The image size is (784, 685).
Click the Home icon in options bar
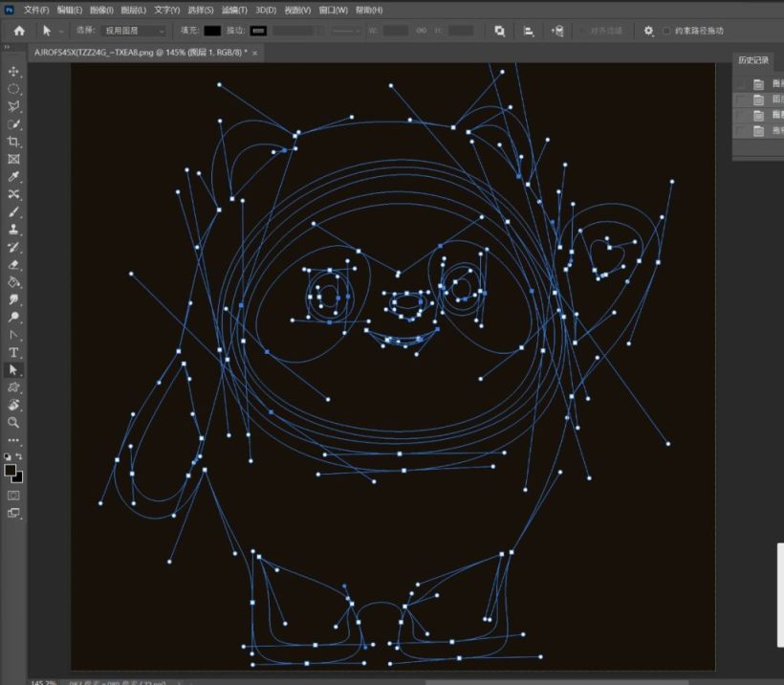(18, 31)
